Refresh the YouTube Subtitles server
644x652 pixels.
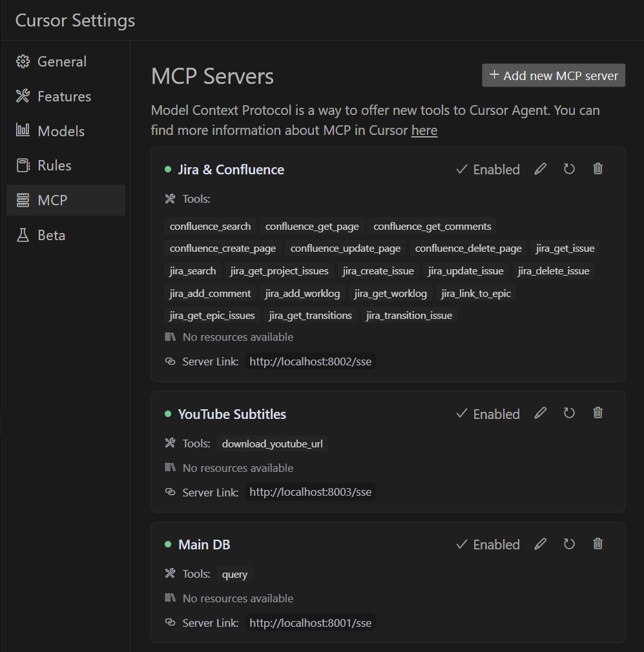[x=569, y=413]
